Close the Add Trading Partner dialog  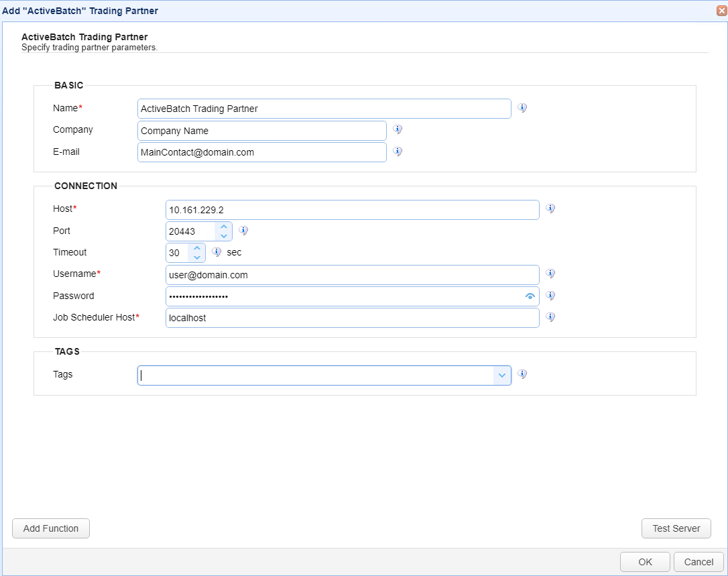[x=721, y=11]
